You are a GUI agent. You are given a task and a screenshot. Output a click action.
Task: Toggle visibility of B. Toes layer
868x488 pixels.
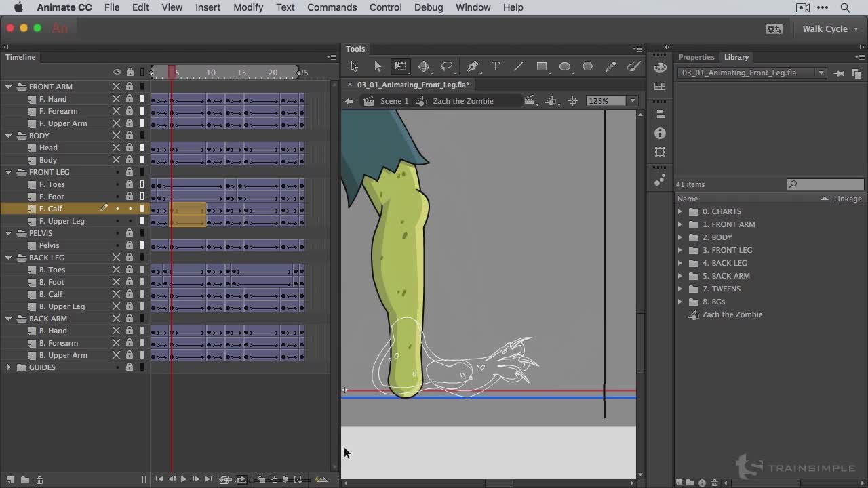(x=116, y=270)
